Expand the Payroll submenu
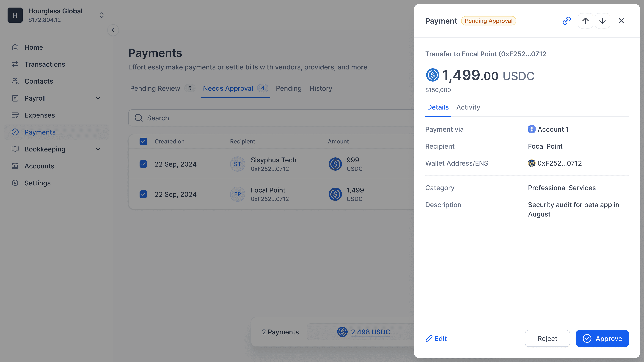The image size is (644, 362). coord(98,98)
